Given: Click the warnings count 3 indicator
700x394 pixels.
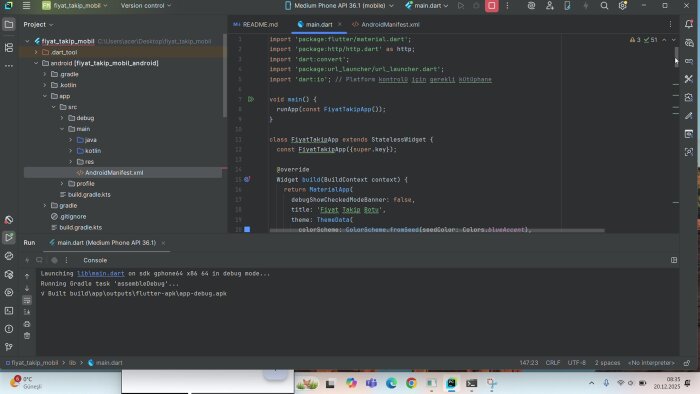Looking at the screenshot, I should pyautogui.click(x=635, y=40).
